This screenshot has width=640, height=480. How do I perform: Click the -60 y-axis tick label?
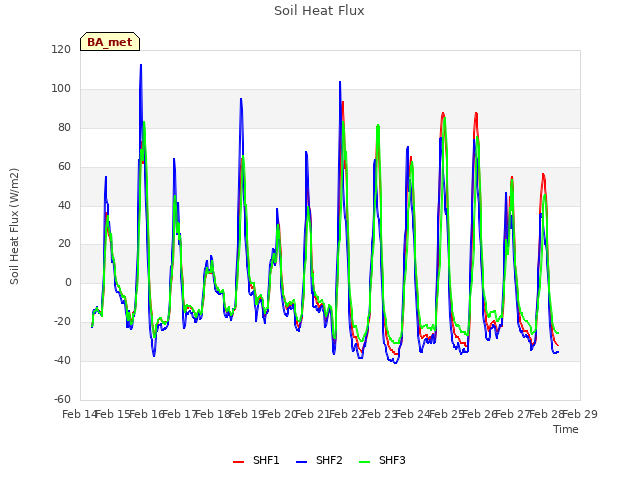62,399
